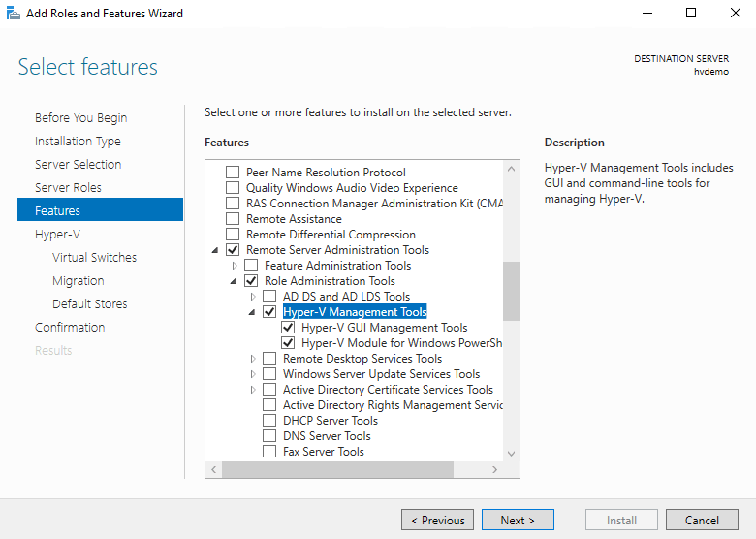The image size is (756, 539).
Task: Select the Role Administration Tools label
Action: pos(330,280)
